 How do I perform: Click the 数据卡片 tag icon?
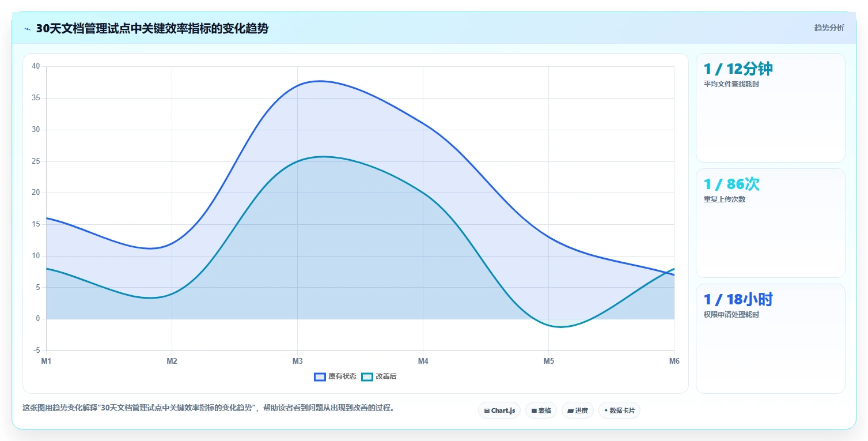(x=606, y=411)
